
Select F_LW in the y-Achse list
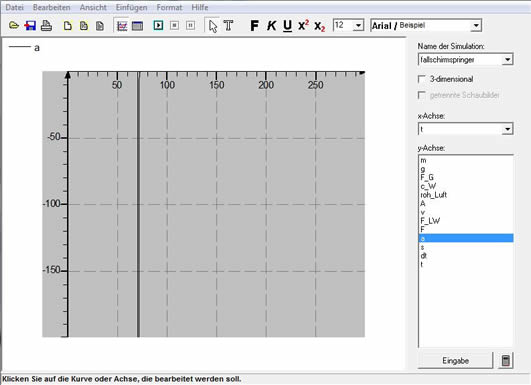[466, 221]
